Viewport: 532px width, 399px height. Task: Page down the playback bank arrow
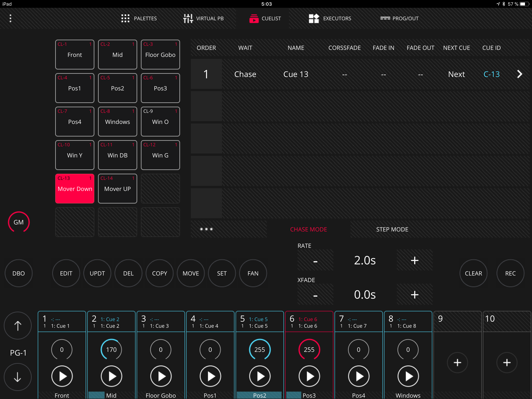coord(18,377)
